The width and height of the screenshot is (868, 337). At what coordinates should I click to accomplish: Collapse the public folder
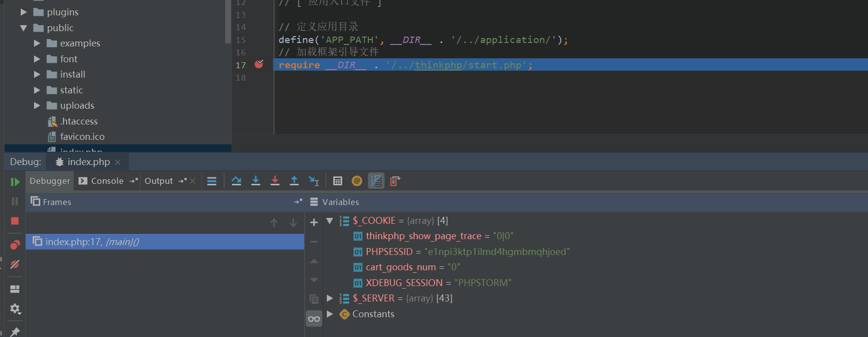pos(23,28)
